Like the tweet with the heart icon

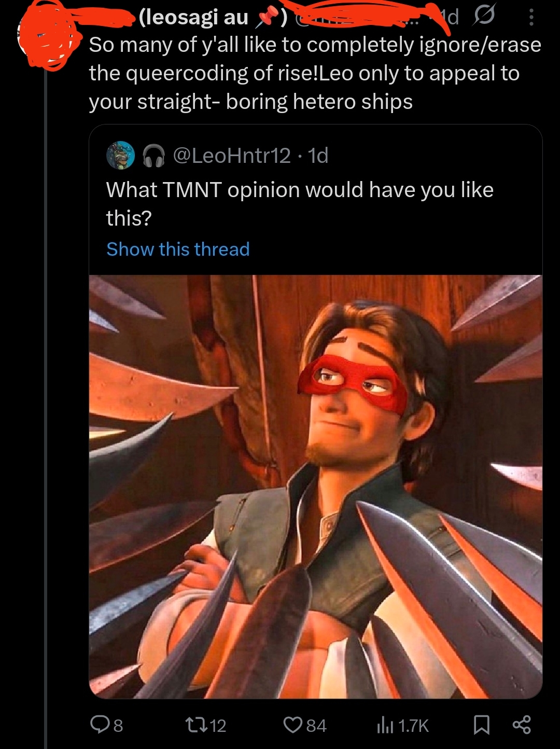click(x=292, y=725)
